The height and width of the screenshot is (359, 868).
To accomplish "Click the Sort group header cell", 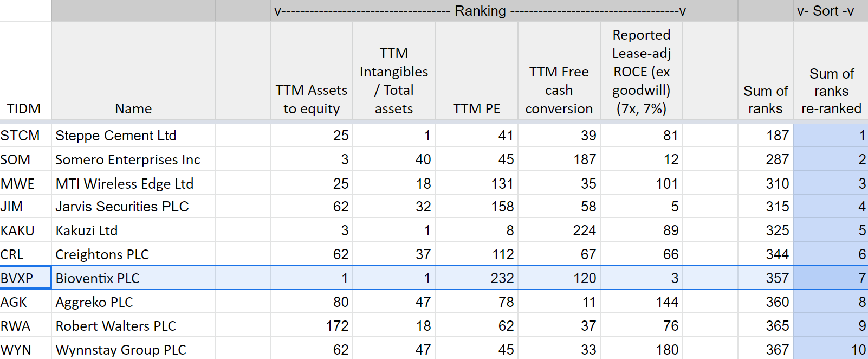I will pos(831,11).
